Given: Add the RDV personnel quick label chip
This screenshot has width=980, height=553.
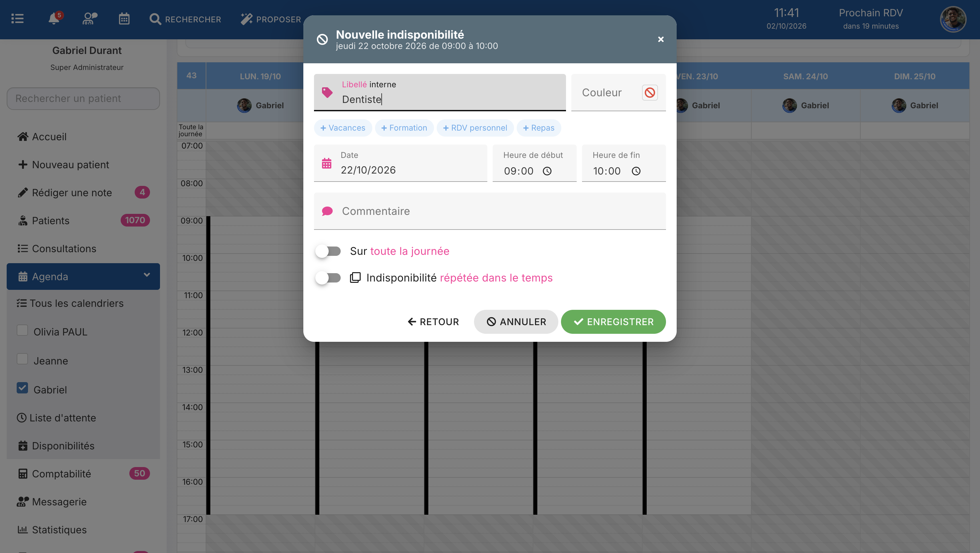Looking at the screenshot, I should [x=475, y=128].
